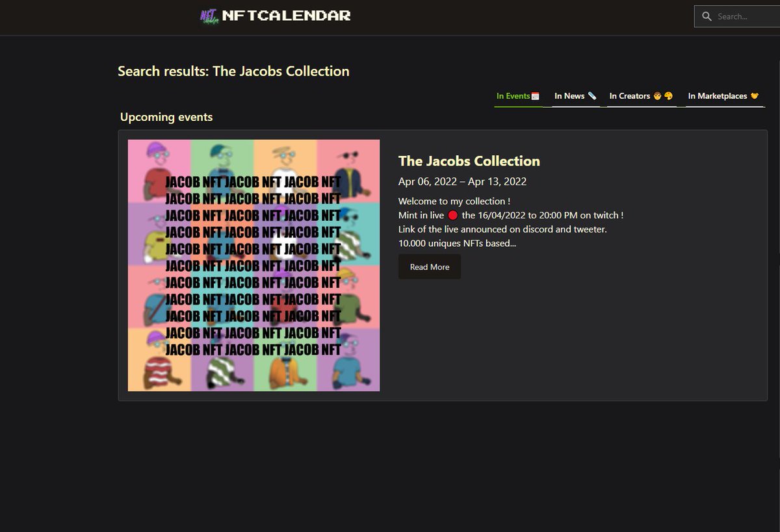Screen dimensions: 780x532
Task: Open the Jacob NFT collection thumbnail
Action: tap(253, 265)
